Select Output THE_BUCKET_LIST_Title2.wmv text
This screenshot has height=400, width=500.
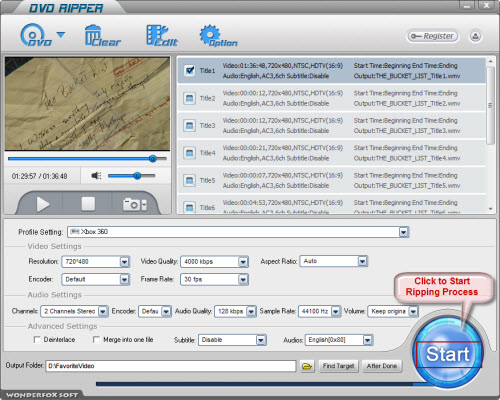pyautogui.click(x=407, y=103)
